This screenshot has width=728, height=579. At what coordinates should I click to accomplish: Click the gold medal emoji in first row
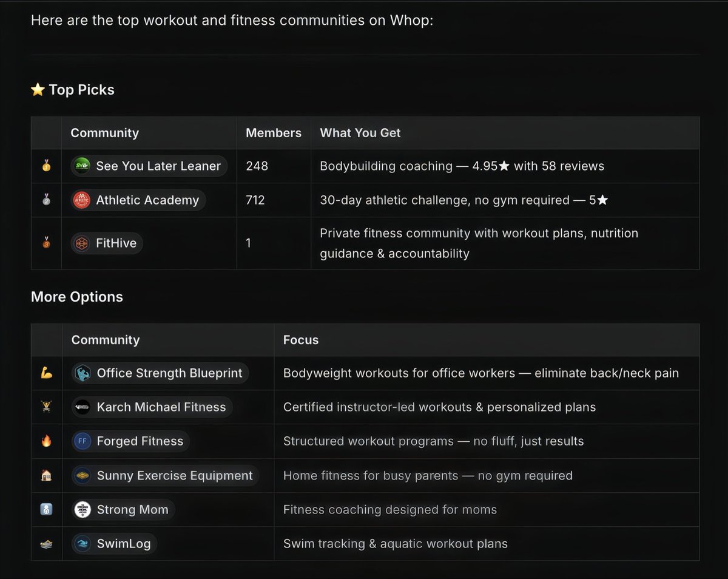[46, 166]
